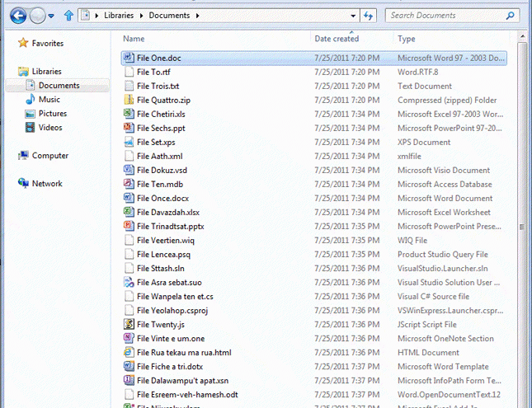The width and height of the screenshot is (532, 408).
Task: Select Computer in the navigation pane
Action: (x=50, y=155)
